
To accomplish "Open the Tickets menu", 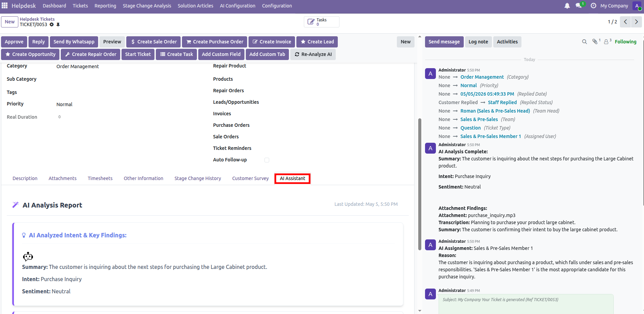I will [80, 6].
